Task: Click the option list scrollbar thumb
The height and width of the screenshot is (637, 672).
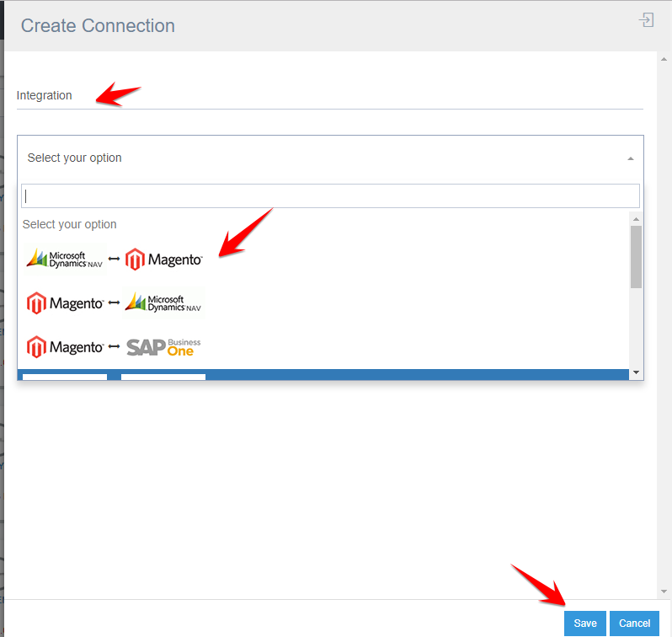Action: pos(636,257)
